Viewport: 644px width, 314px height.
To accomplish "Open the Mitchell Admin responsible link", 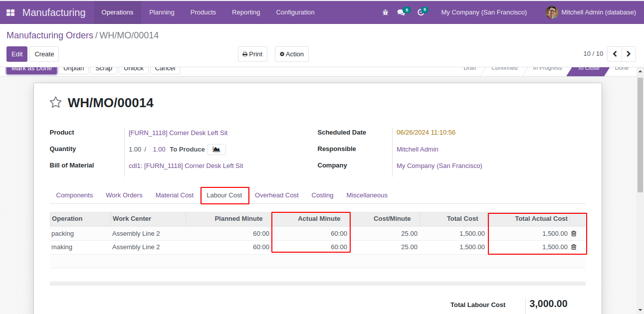I will coord(418,149).
